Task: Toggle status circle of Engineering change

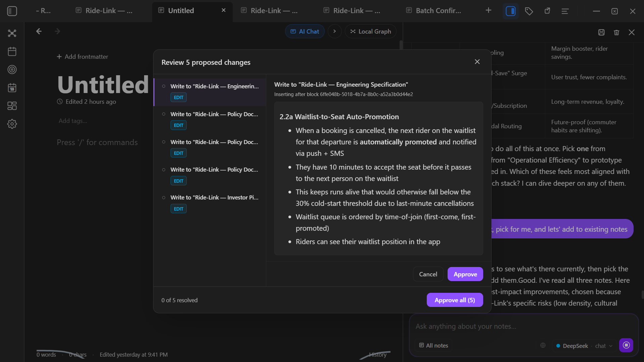Action: pos(164,86)
